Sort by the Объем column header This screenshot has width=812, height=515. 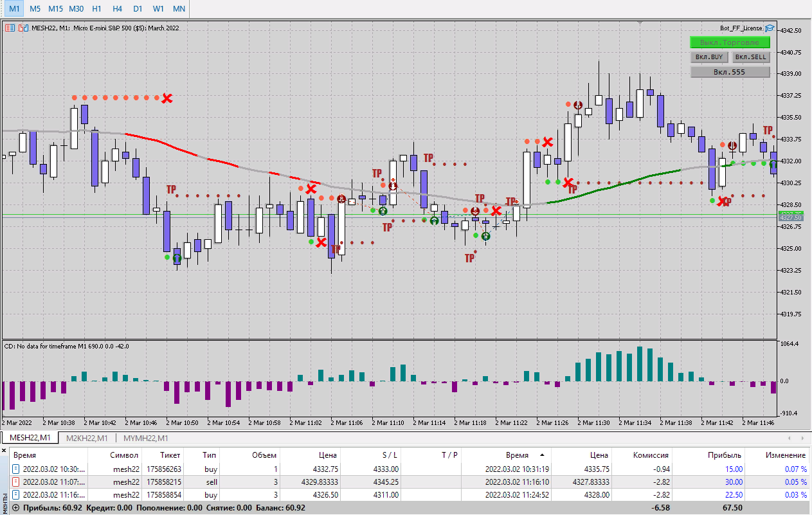click(x=249, y=455)
